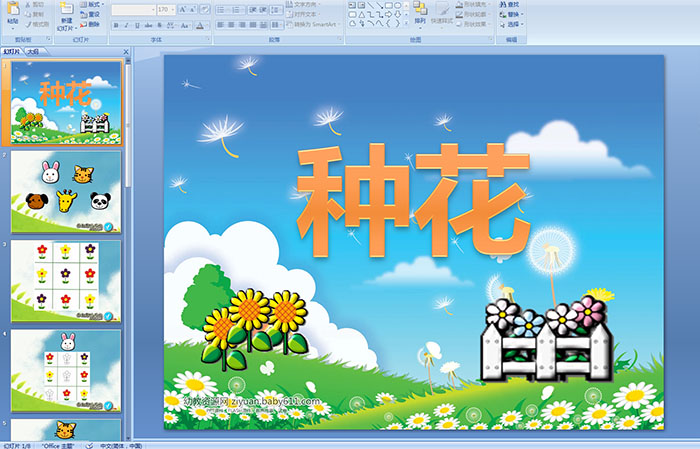Clear all formatting eraser icon

205,9
